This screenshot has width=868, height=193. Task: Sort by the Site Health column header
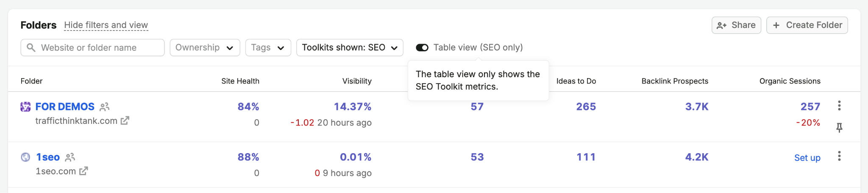240,81
